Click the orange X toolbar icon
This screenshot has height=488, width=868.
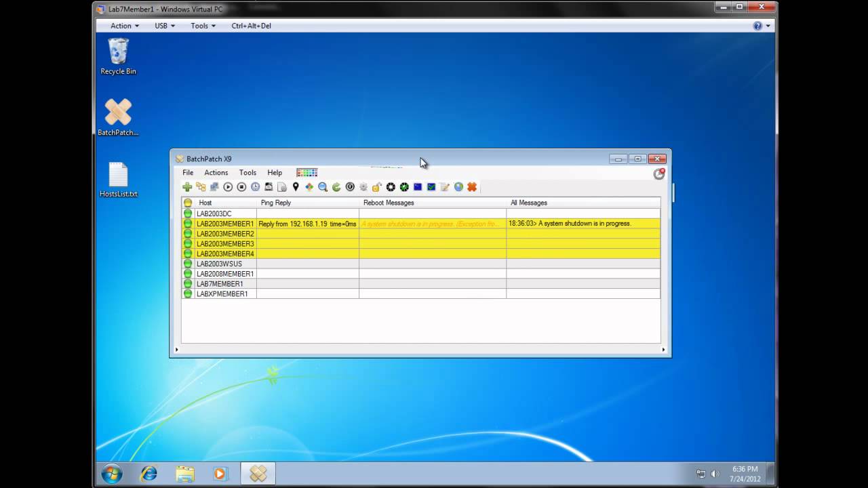[x=472, y=187]
